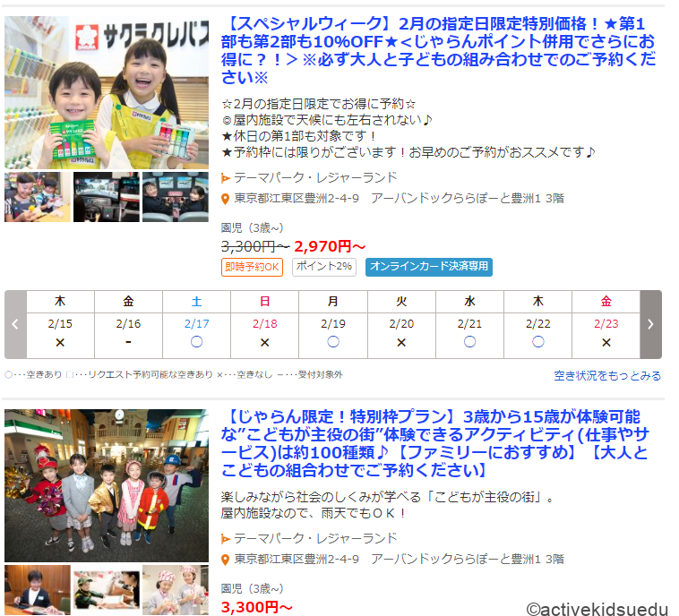Show next dates in availability calendar
The width and height of the screenshot is (679, 616).
650,324
